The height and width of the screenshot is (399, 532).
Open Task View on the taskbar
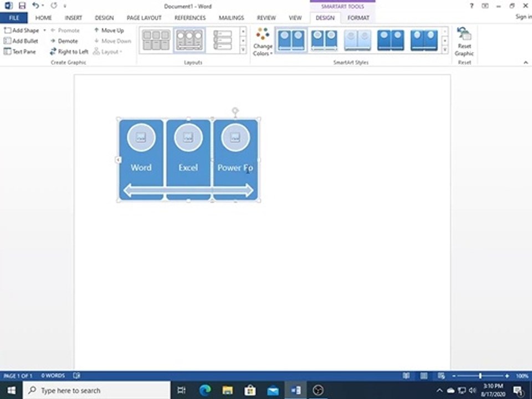click(x=182, y=390)
